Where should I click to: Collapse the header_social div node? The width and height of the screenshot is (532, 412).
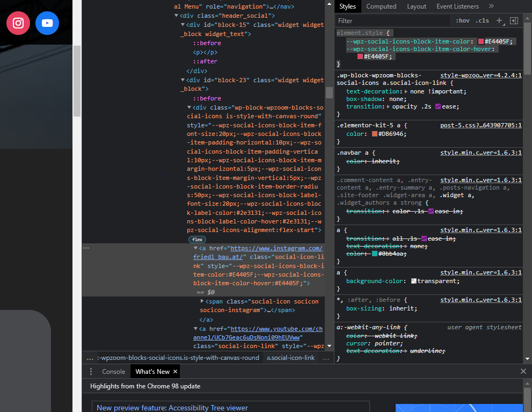point(176,16)
